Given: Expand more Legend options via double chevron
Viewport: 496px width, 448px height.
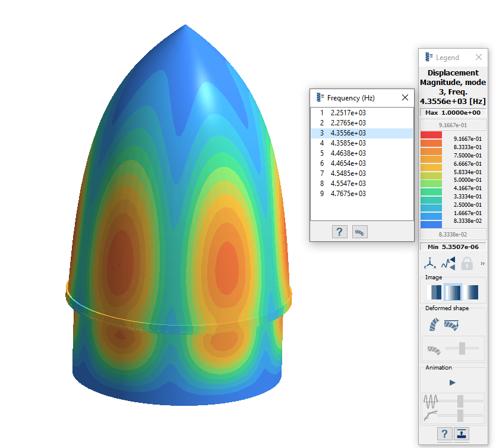Looking at the screenshot, I should click(x=482, y=263).
